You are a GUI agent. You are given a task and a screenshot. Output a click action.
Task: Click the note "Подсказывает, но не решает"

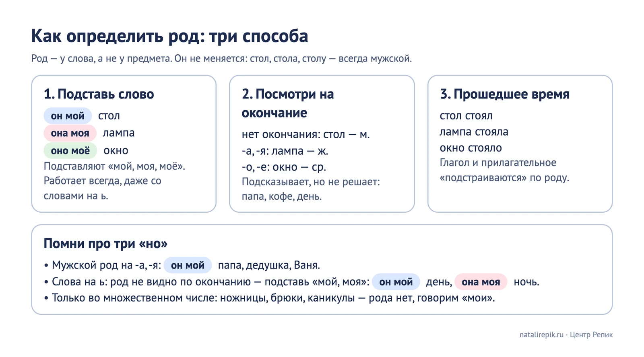[x=311, y=182]
